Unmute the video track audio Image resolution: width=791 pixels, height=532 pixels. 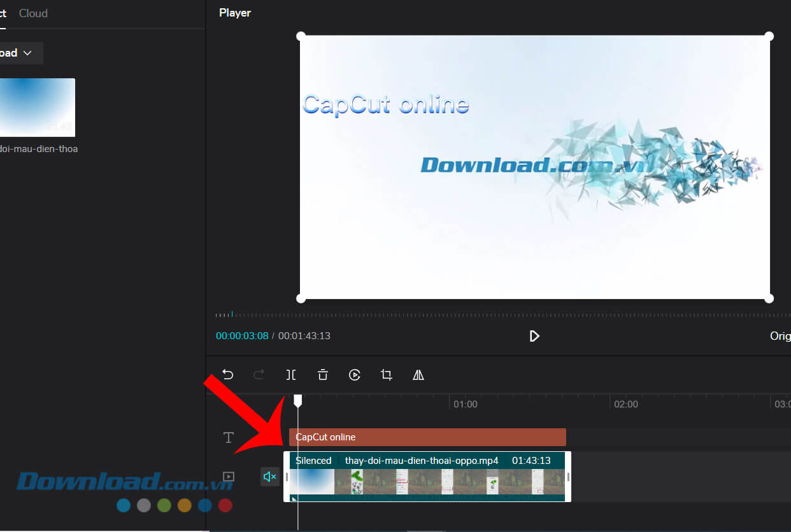click(x=269, y=476)
